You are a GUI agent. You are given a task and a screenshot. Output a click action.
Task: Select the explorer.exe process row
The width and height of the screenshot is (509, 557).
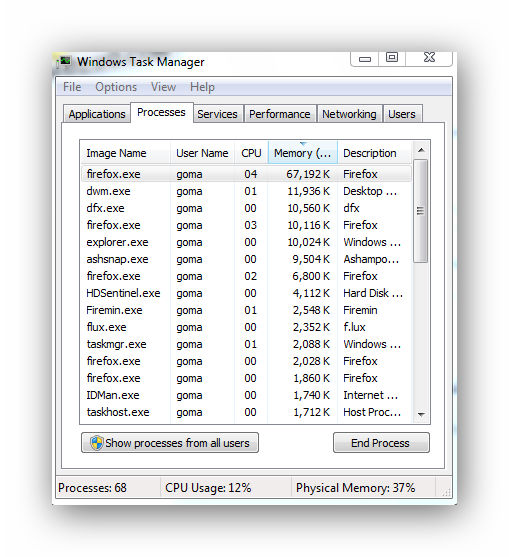click(246, 242)
